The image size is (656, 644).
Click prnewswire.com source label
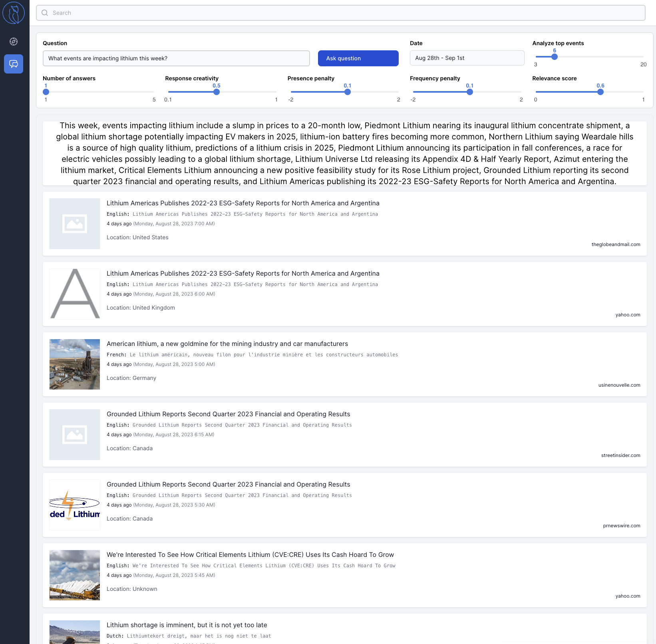point(622,526)
